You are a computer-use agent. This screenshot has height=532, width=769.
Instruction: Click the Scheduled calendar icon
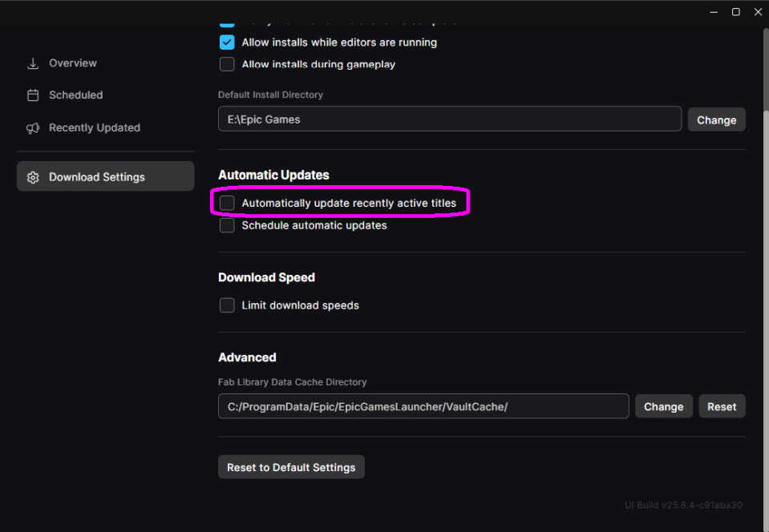coord(33,95)
